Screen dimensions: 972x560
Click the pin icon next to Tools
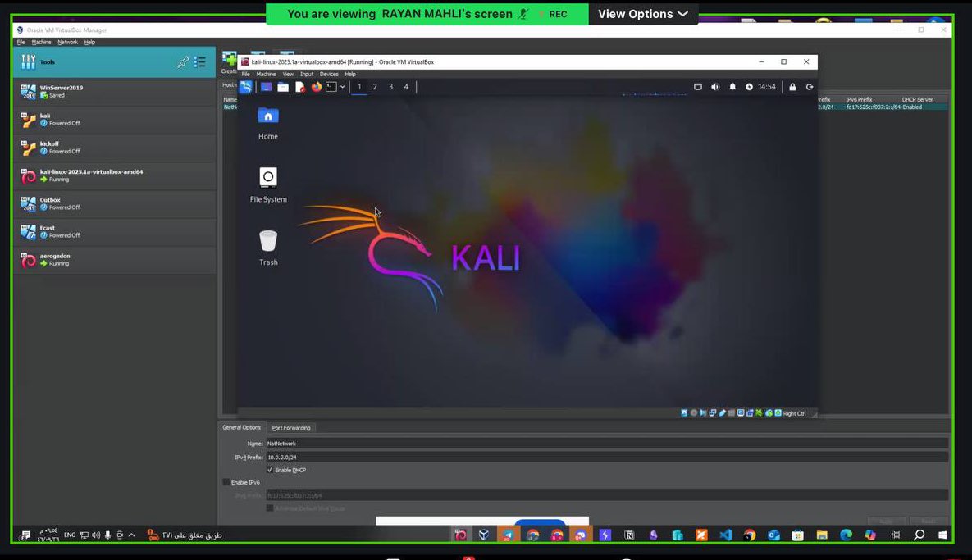(x=183, y=62)
